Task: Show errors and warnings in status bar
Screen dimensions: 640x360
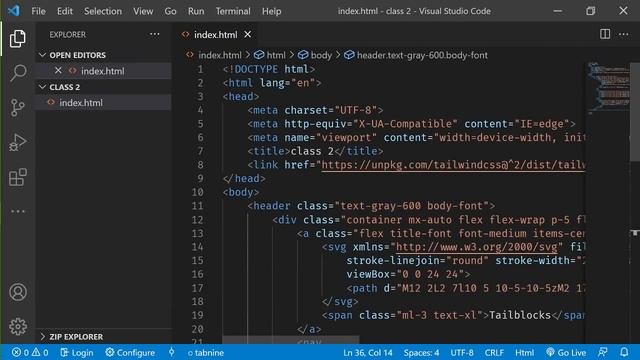Action: 30,353
